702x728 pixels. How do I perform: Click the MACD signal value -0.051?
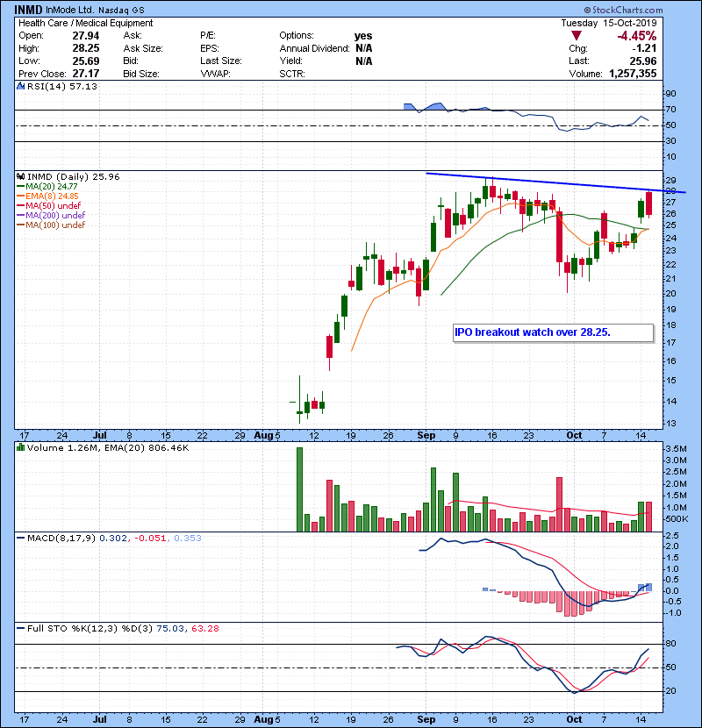pos(150,539)
